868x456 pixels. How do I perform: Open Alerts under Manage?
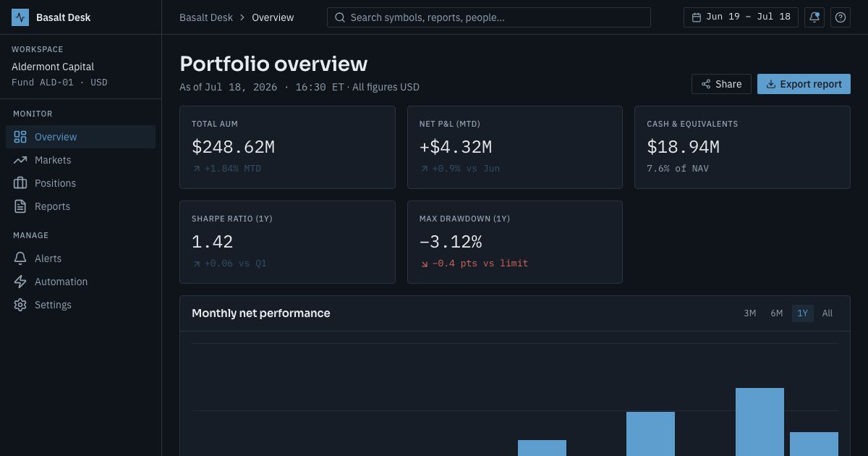pyautogui.click(x=80, y=258)
